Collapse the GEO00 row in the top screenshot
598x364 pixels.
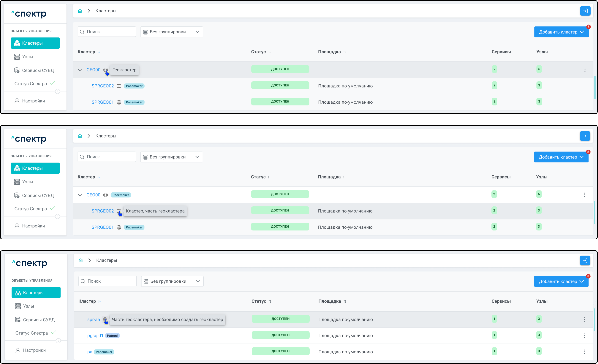(80, 70)
